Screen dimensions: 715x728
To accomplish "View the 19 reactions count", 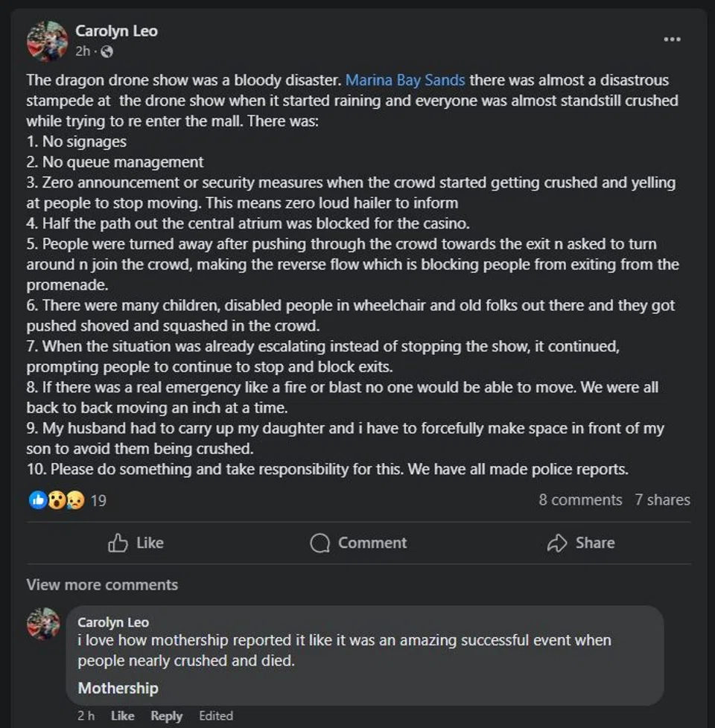I will [x=98, y=500].
